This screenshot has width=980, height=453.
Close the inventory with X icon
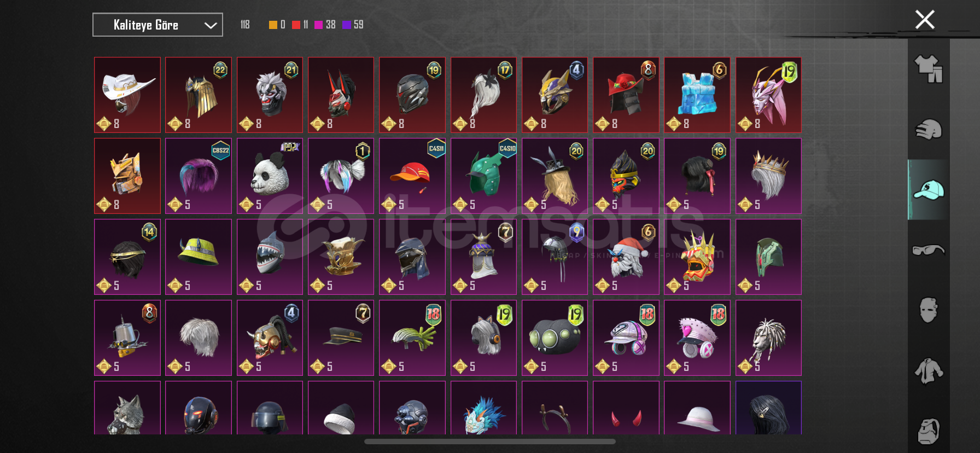point(925,20)
